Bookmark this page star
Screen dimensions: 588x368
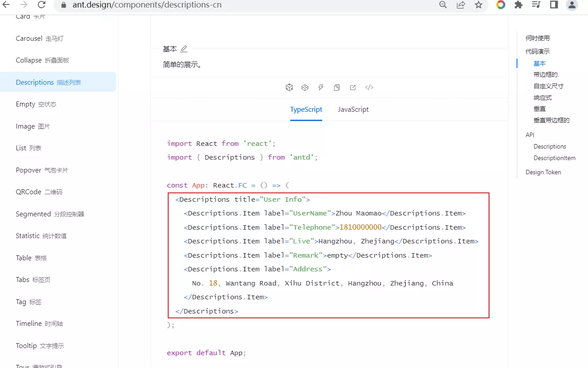pos(478,5)
